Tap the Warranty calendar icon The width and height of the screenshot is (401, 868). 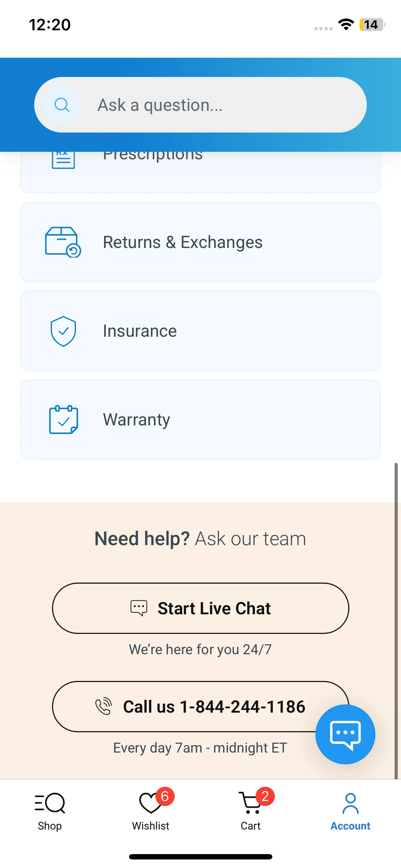(x=63, y=420)
